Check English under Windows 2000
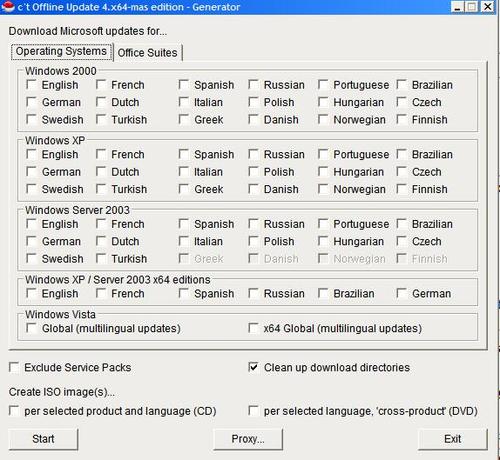Screen dimensions: 500x460 (x=32, y=85)
